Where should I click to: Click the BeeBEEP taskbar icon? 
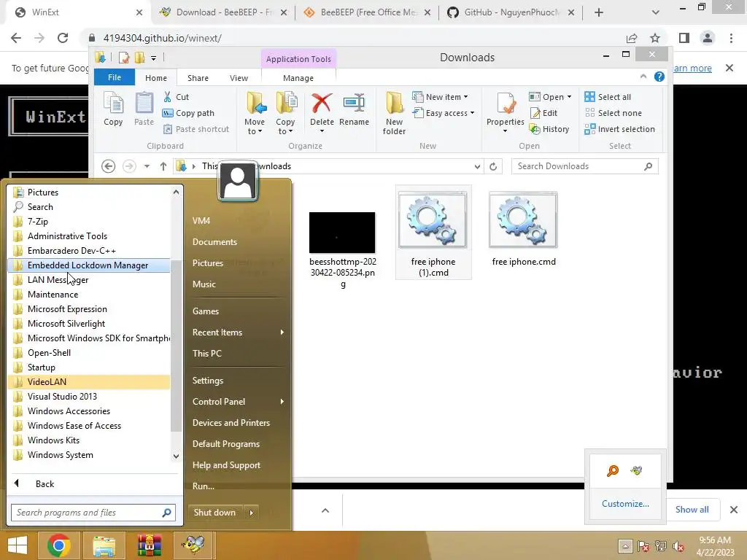pyautogui.click(x=193, y=545)
